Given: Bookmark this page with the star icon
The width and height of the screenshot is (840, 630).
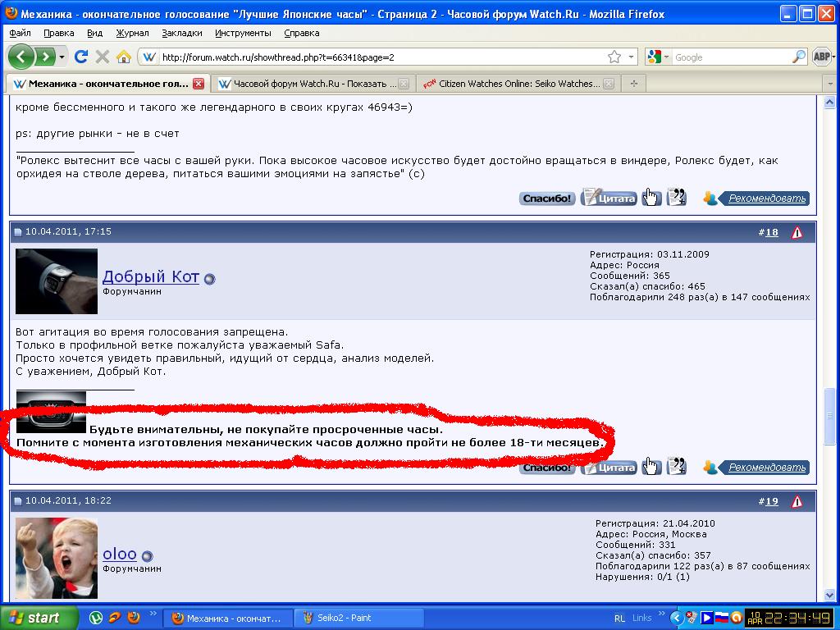Looking at the screenshot, I should pos(614,57).
